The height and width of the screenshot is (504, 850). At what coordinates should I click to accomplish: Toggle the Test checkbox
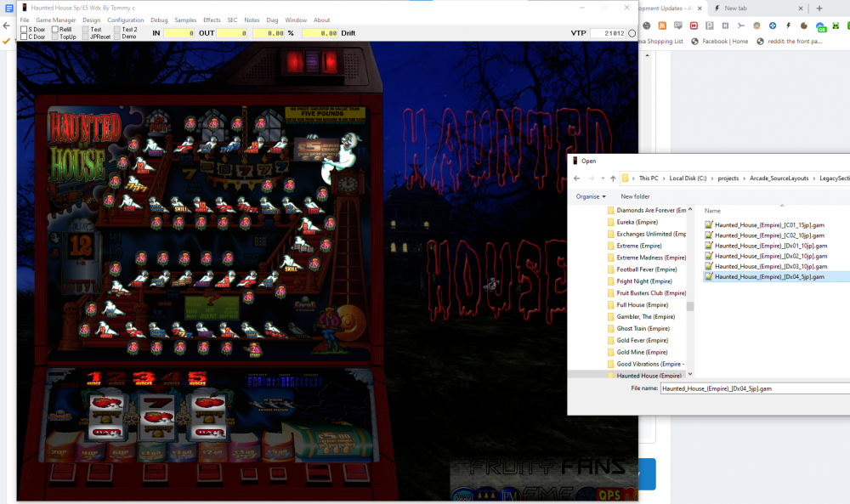(86, 29)
